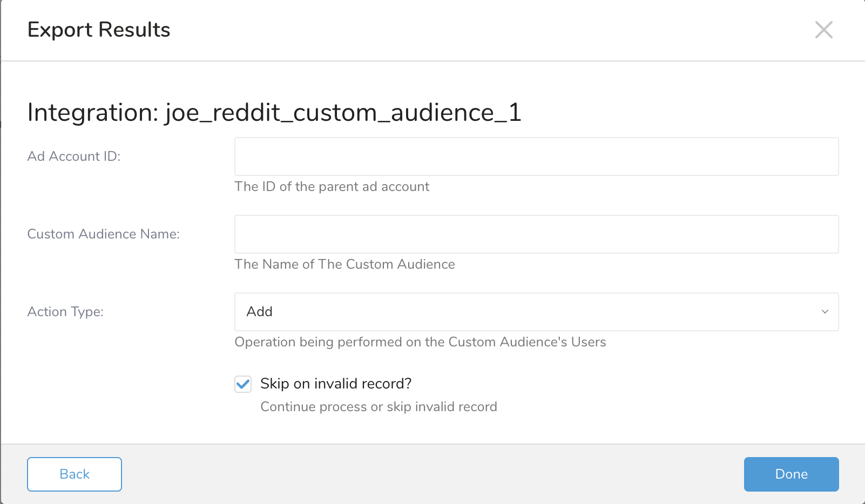Screen dimensions: 865x504
Task: Click the blue checkmark icon
Action: click(243, 384)
